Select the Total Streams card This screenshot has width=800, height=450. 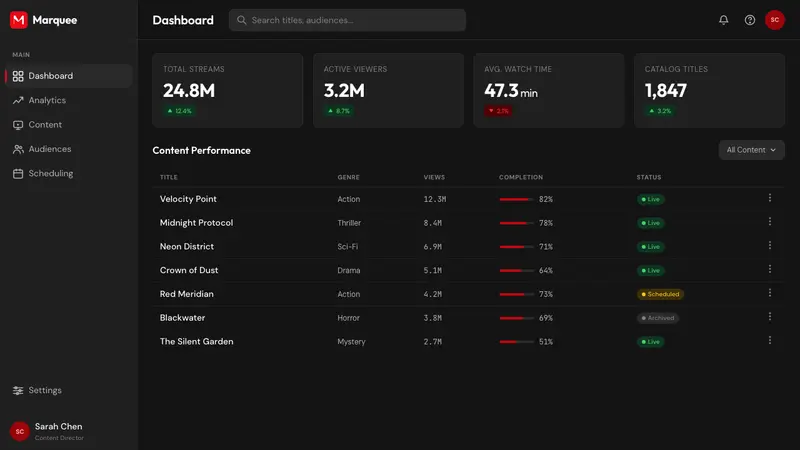[x=228, y=90]
